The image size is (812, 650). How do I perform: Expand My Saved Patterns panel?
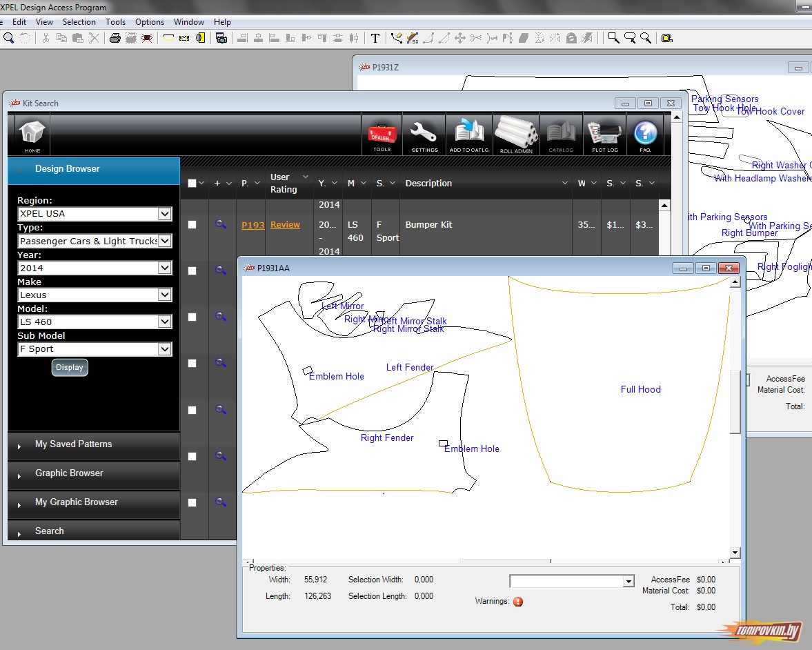point(94,444)
